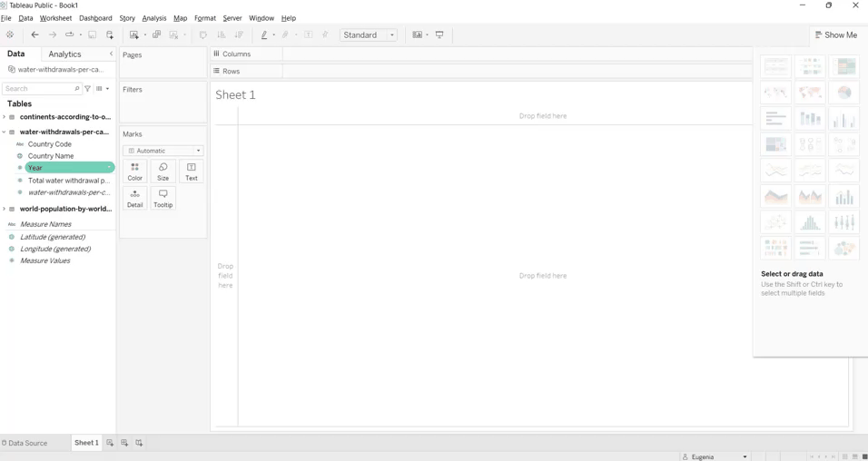
Task: Click the Highlight pen toolbar icon
Action: (264, 34)
